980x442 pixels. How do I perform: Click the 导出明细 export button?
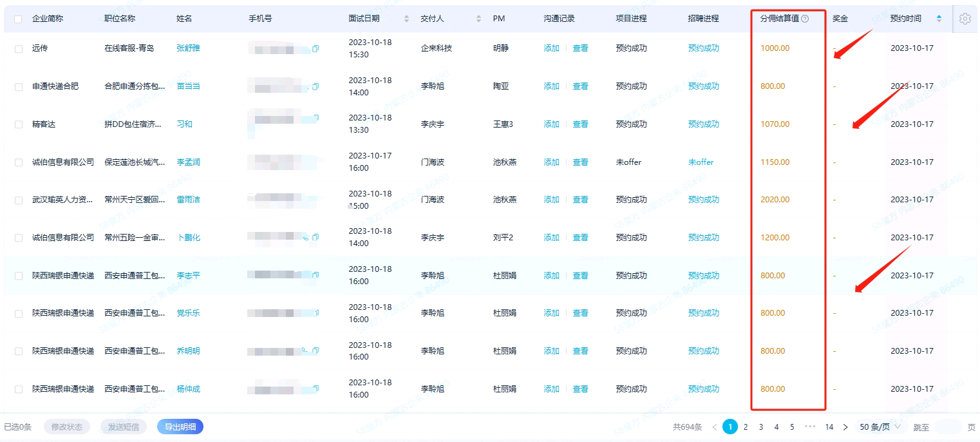pyautogui.click(x=180, y=427)
